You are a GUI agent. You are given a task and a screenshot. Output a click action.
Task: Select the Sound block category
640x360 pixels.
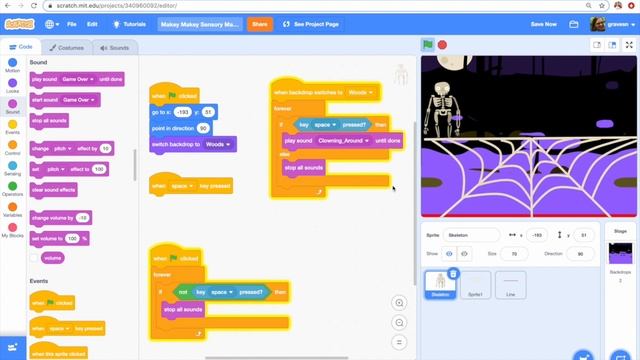(13, 107)
